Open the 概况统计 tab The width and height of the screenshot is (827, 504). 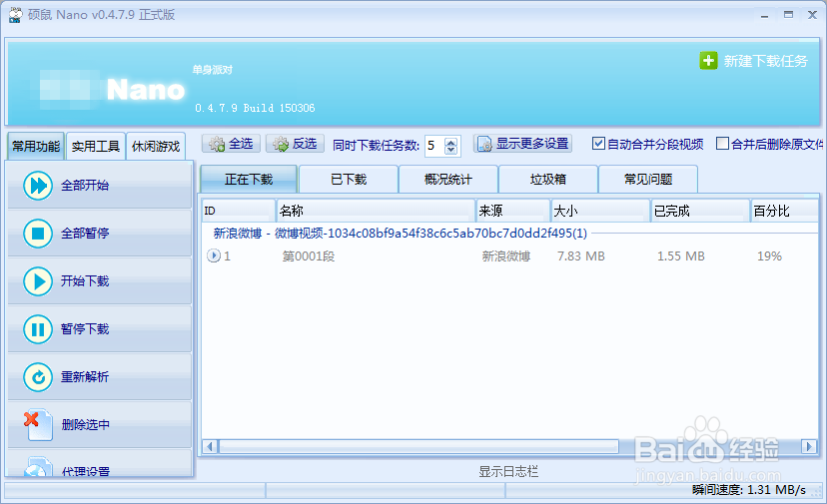point(448,180)
